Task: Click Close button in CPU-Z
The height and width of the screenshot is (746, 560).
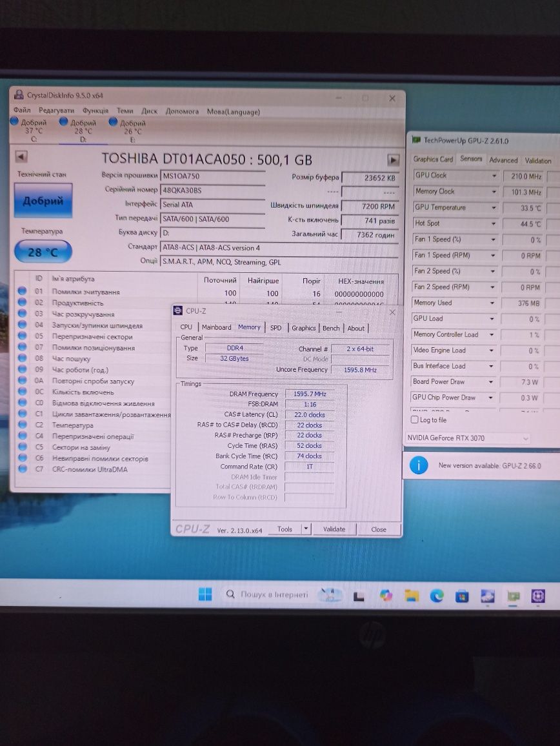Action: [379, 530]
